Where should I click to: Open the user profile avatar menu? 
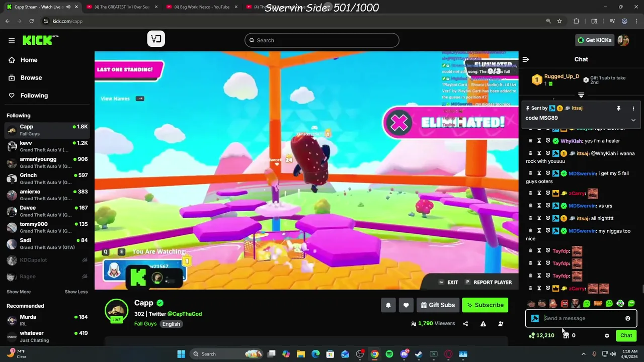point(623,40)
